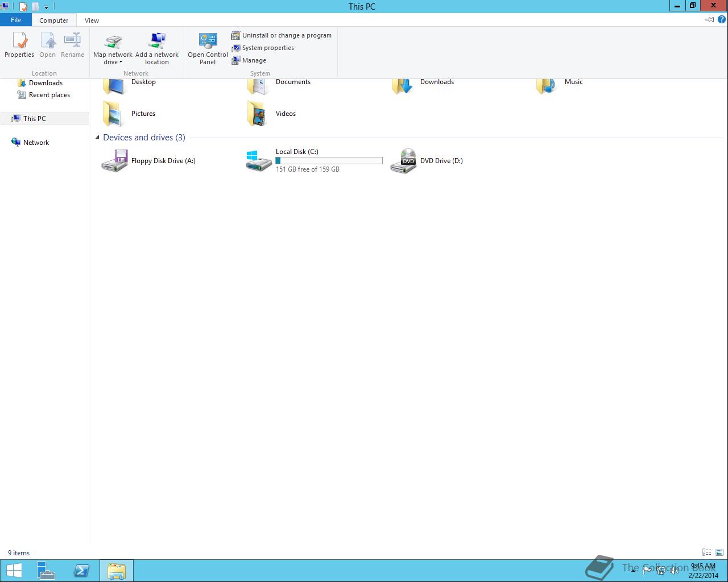Select the Downloads folder in main pane
Screen dimensions: 728x582
click(x=423, y=85)
